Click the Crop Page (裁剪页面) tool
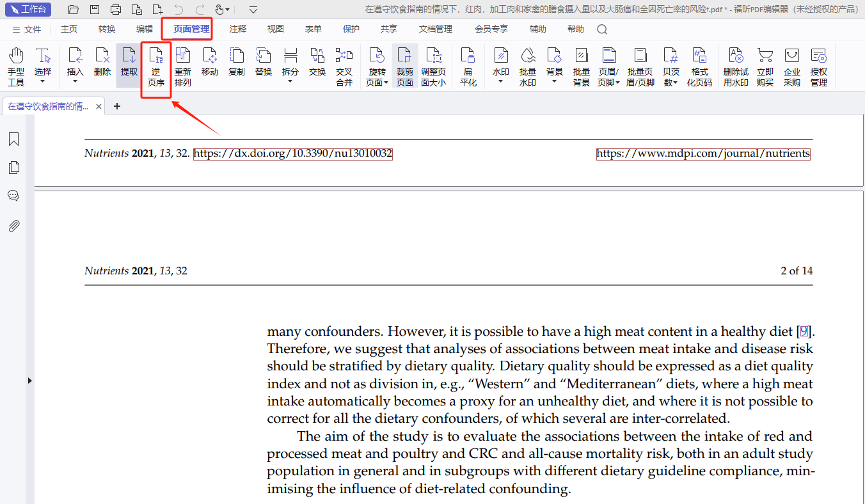Viewport: 865px width, 504px height. pos(404,67)
